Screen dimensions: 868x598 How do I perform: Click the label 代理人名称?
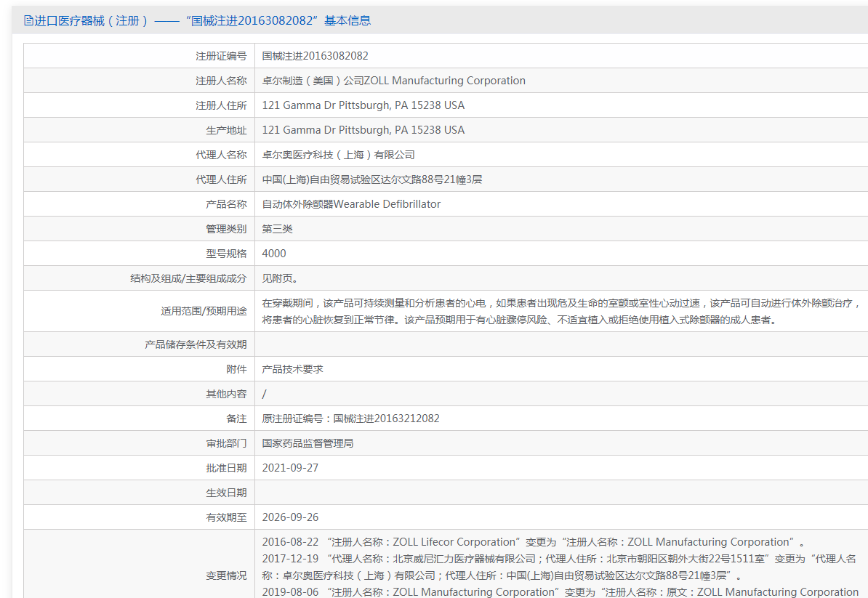pos(221,155)
